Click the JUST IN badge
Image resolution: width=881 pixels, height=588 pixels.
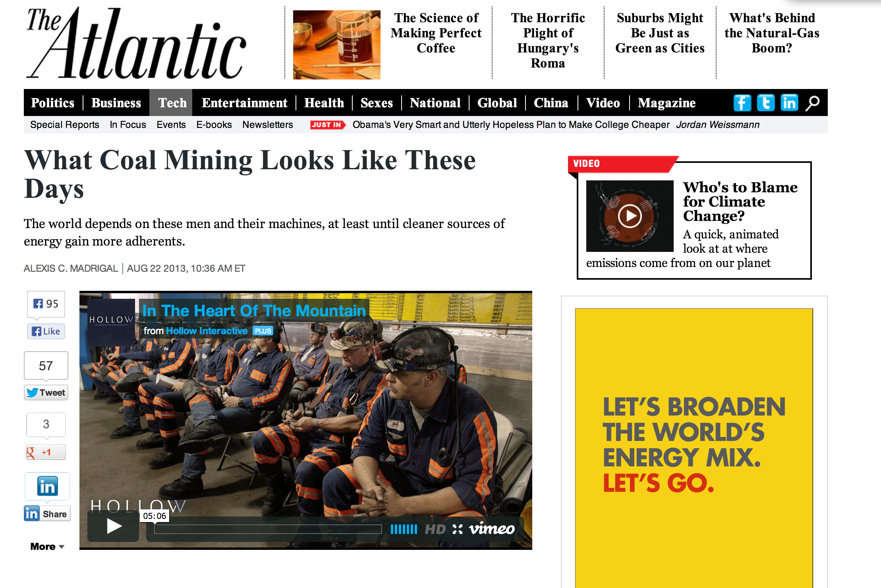tap(328, 125)
